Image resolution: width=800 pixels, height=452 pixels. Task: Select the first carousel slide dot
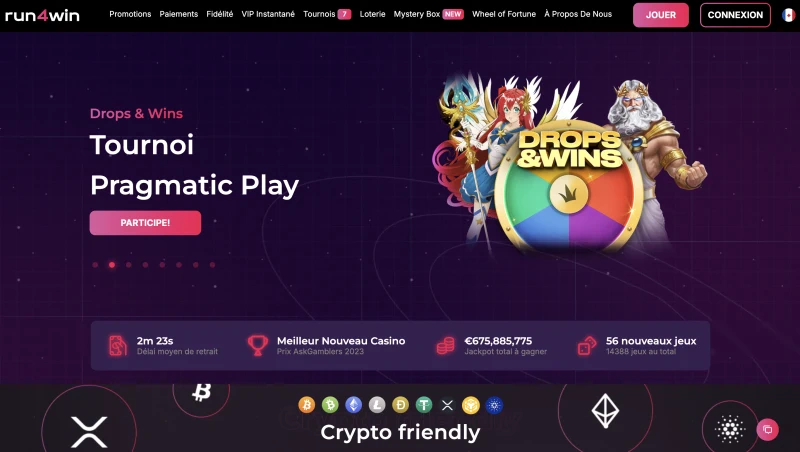(95, 265)
